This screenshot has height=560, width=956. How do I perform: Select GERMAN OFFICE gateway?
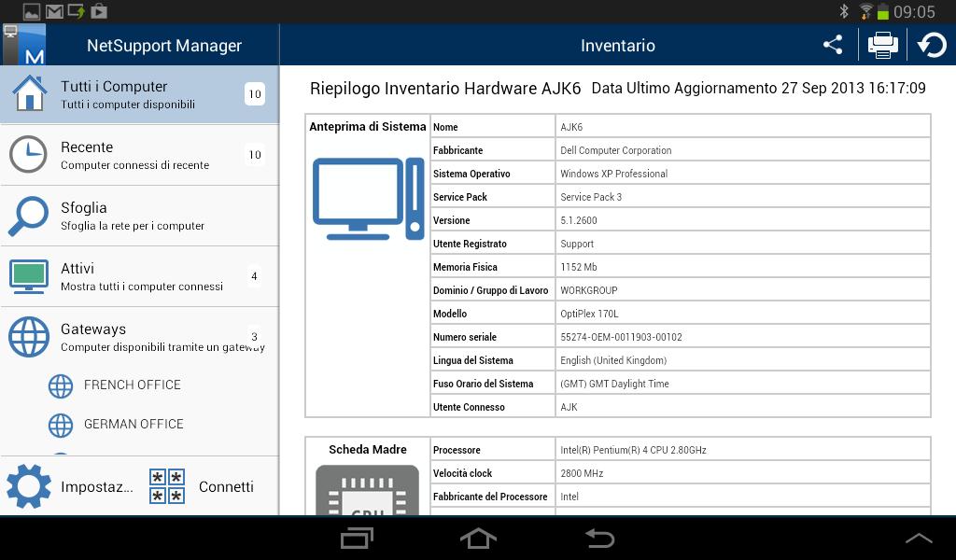pos(134,424)
